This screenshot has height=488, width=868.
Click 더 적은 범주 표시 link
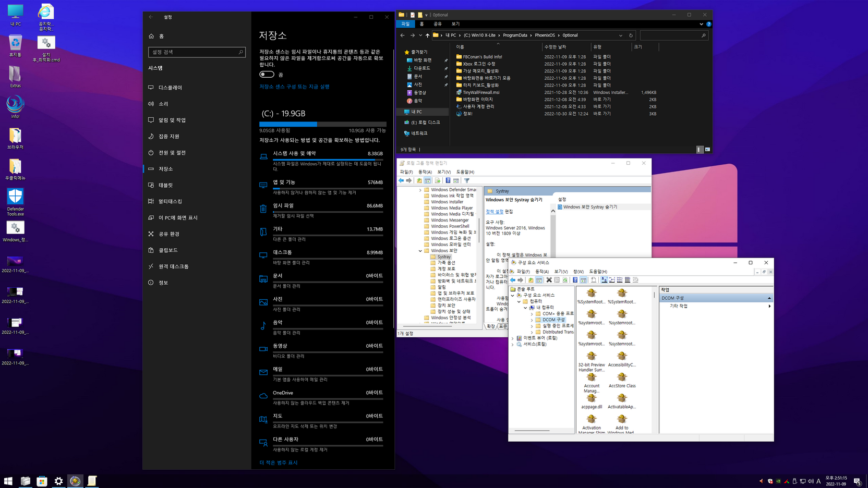click(x=279, y=462)
